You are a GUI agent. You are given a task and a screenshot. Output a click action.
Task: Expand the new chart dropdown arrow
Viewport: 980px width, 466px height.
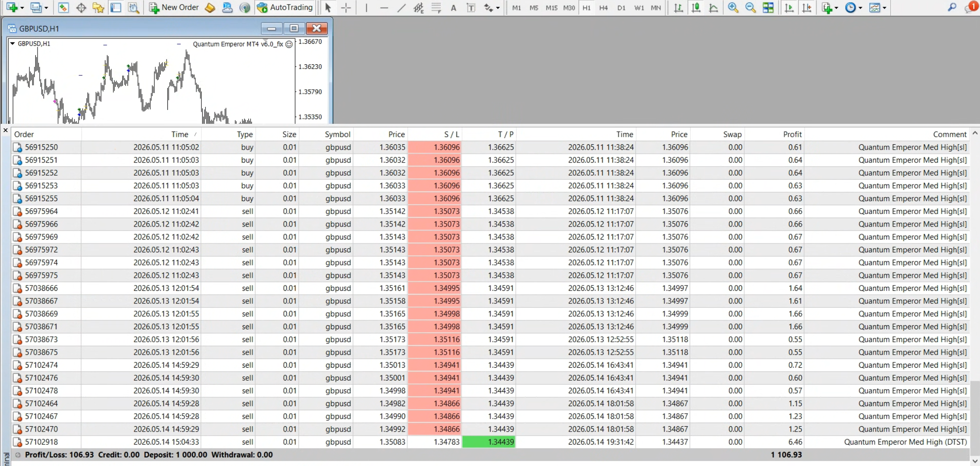click(22, 8)
